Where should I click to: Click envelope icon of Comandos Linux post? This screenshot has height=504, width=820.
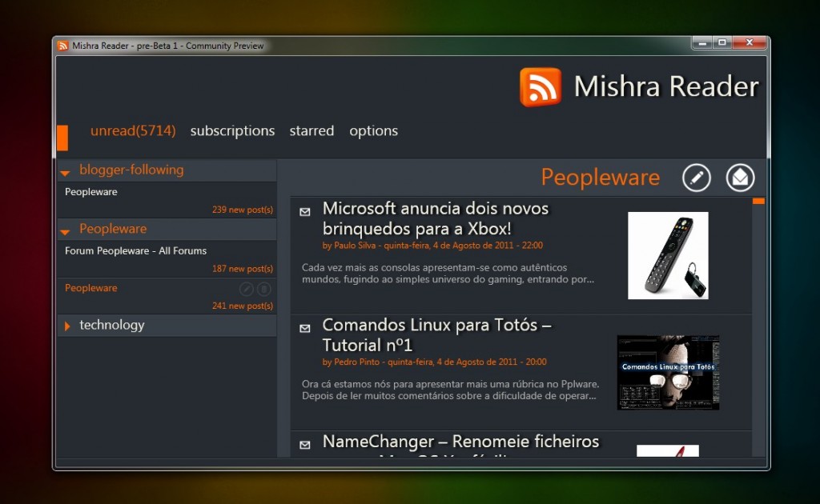[x=305, y=328]
